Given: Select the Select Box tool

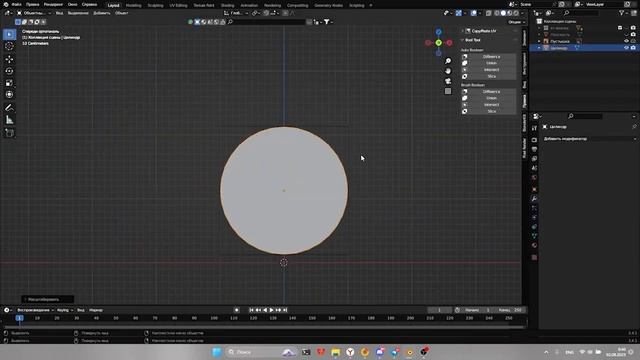Looking at the screenshot, I should coord(9,35).
